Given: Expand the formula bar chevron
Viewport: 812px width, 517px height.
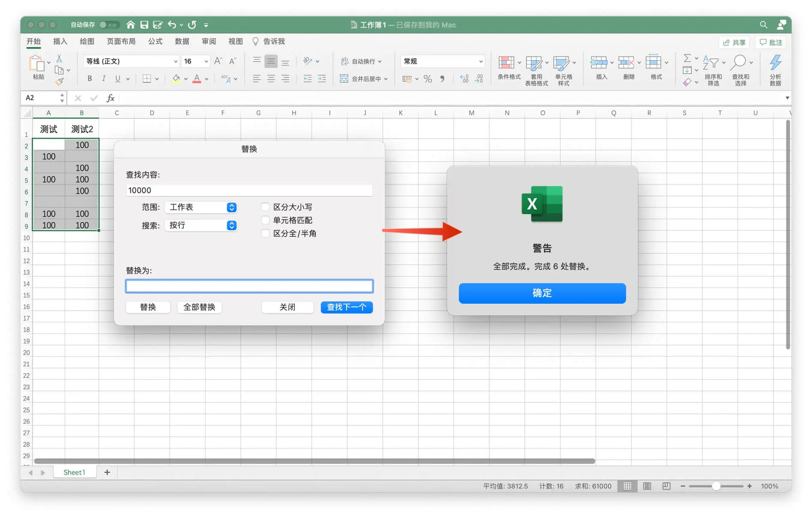Looking at the screenshot, I should point(787,98).
